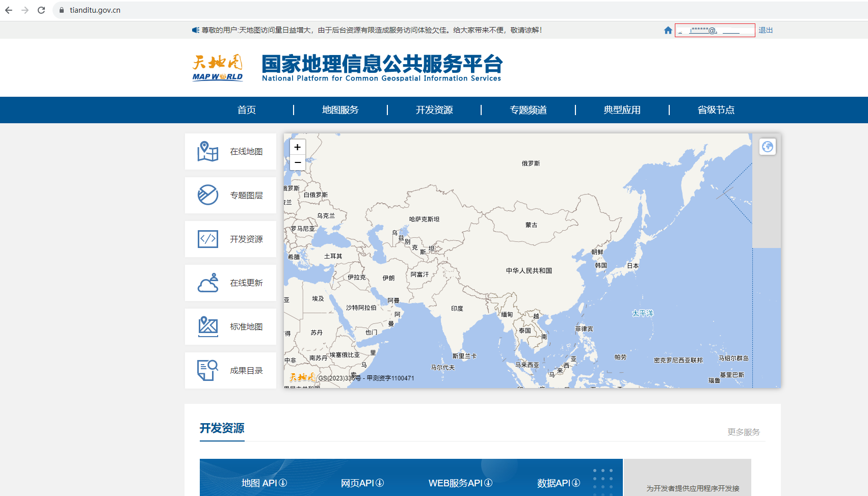Click the 印度 label on map

tap(457, 309)
